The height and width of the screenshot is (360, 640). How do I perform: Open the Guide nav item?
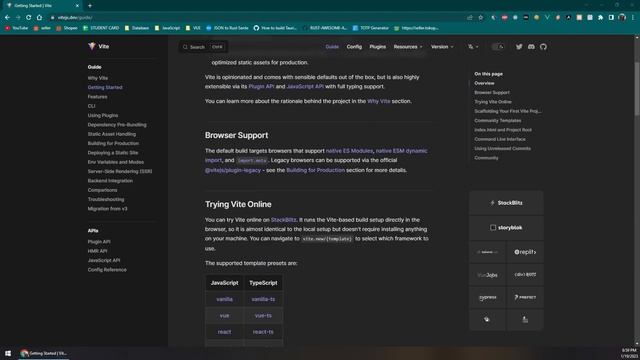pyautogui.click(x=332, y=47)
